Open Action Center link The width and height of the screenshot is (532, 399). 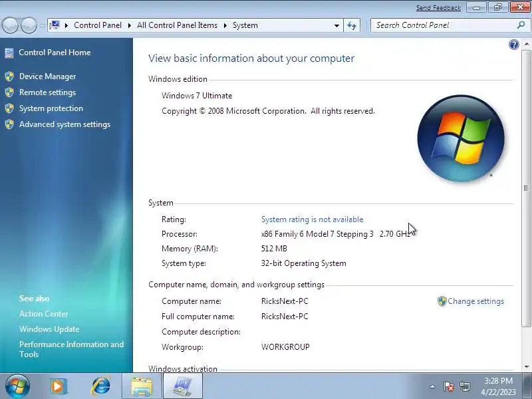pyautogui.click(x=44, y=313)
